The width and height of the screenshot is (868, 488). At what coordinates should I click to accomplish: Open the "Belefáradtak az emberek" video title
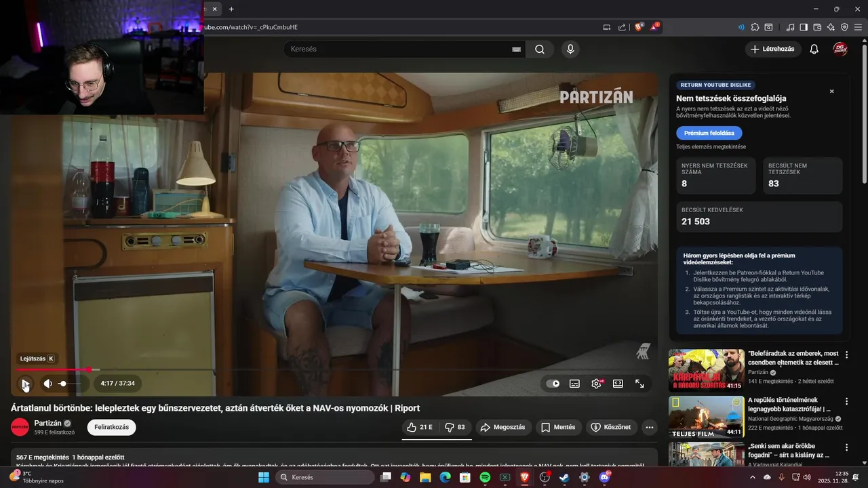coord(793,358)
